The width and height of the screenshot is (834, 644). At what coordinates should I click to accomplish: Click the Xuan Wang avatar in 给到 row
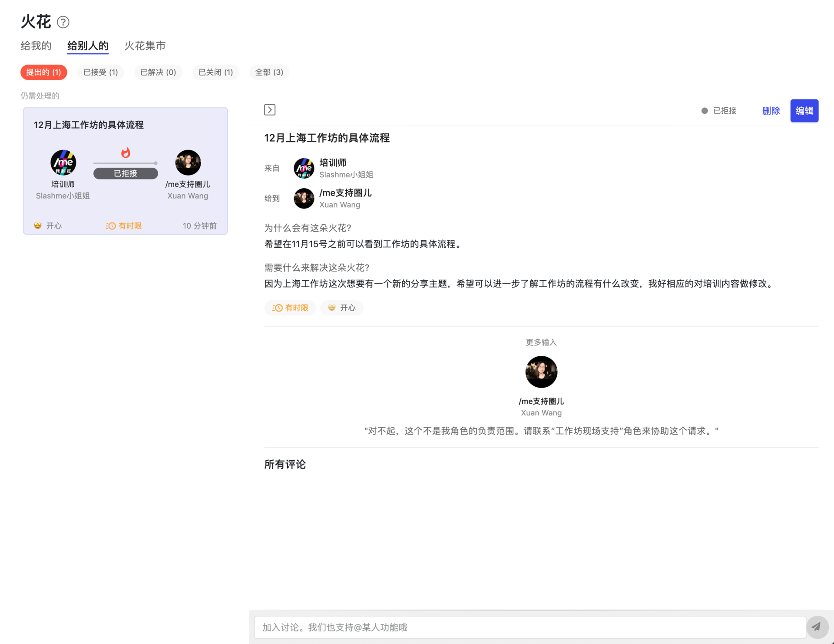[304, 198]
